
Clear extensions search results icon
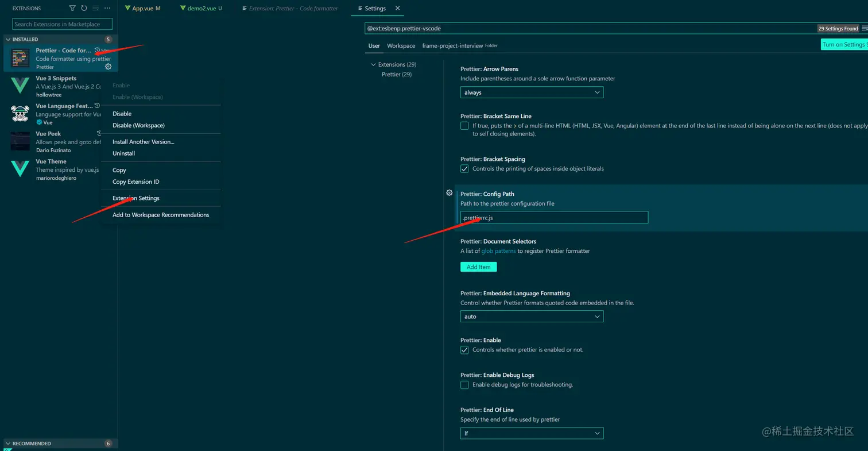tap(95, 9)
